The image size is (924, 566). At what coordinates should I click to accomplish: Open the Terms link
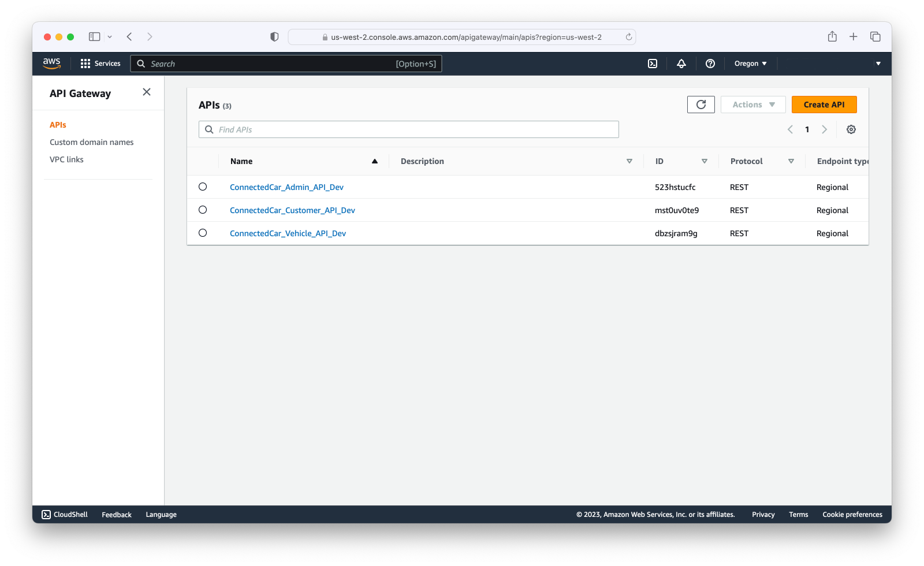pyautogui.click(x=799, y=515)
